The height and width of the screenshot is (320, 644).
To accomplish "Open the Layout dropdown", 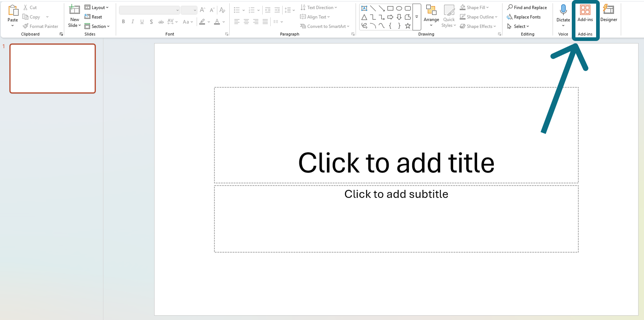I will point(97,7).
